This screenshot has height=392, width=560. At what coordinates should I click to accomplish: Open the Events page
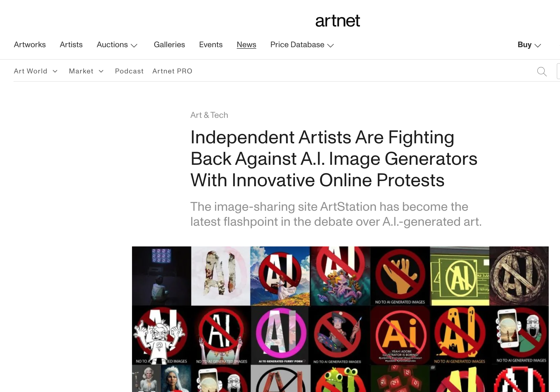pyautogui.click(x=211, y=45)
